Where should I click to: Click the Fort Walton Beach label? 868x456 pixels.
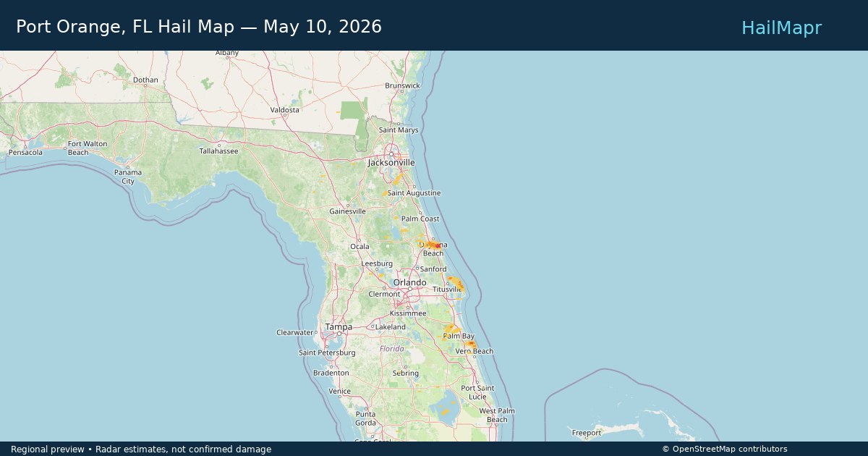88,148
